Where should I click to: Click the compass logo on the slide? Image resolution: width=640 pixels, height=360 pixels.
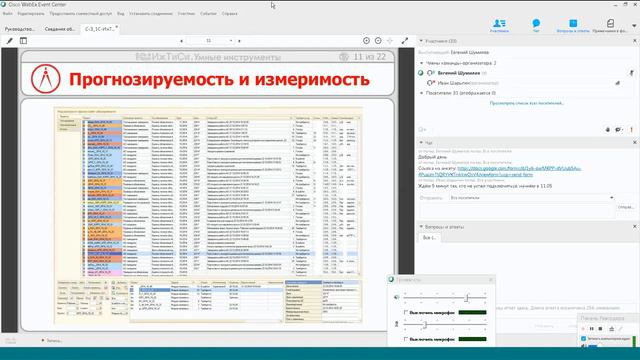(46, 79)
